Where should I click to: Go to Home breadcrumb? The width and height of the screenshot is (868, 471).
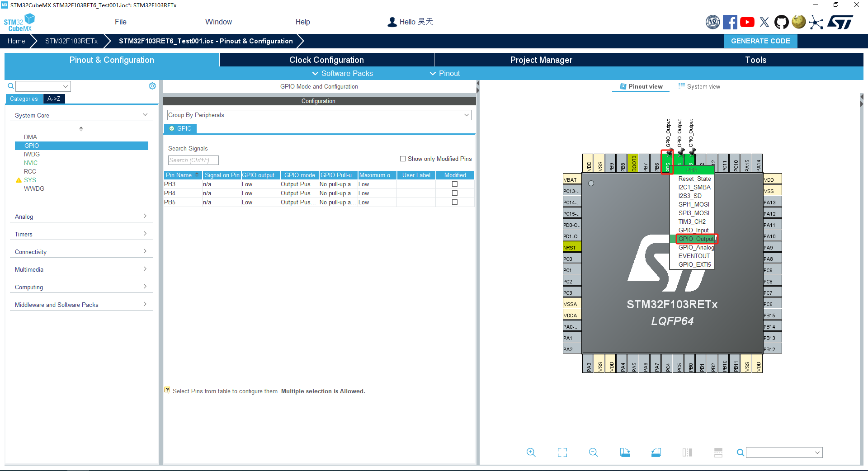(x=16, y=41)
